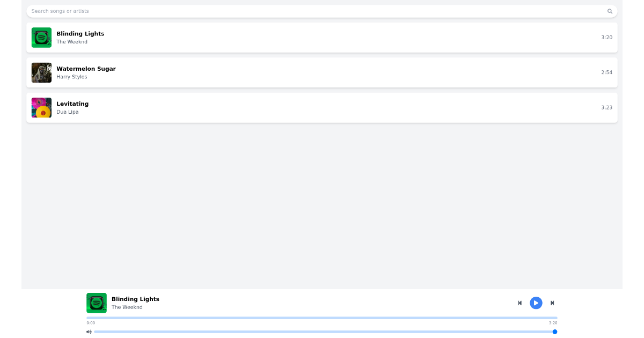
Task: Click the volume slider track
Action: coord(322,332)
